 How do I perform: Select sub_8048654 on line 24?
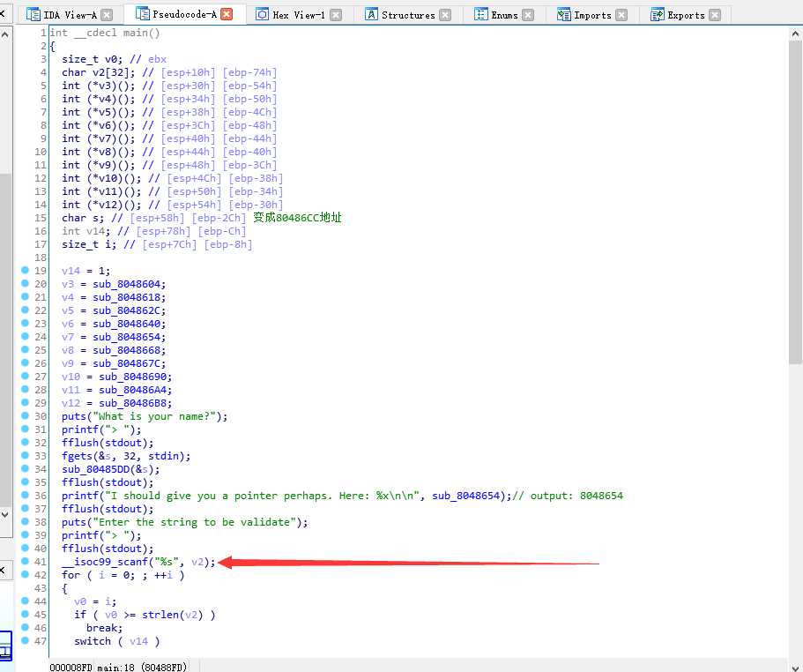[127, 337]
